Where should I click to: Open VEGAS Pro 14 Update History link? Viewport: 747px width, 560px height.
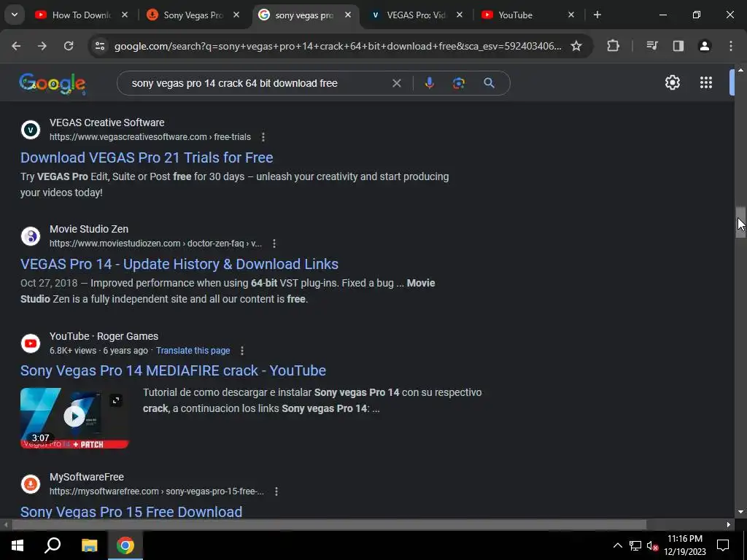(179, 264)
